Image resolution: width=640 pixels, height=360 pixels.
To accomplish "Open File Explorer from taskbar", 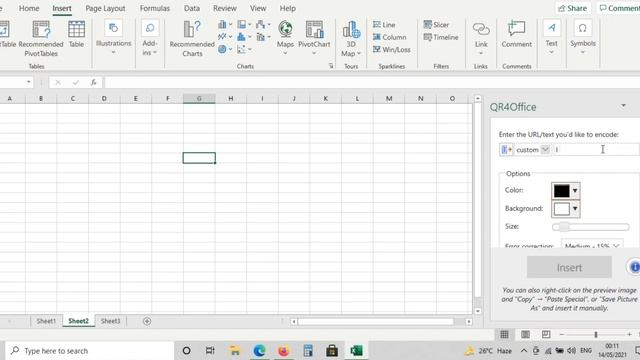I will (x=235, y=351).
